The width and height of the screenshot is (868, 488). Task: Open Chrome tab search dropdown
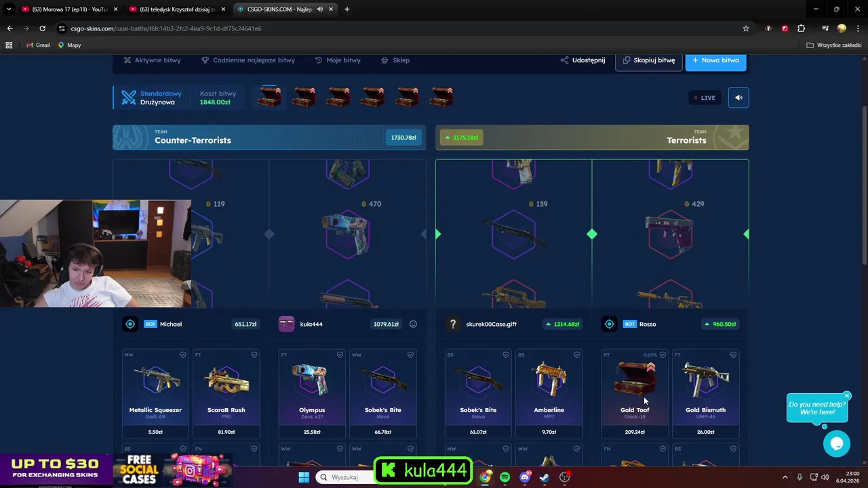[x=9, y=9]
